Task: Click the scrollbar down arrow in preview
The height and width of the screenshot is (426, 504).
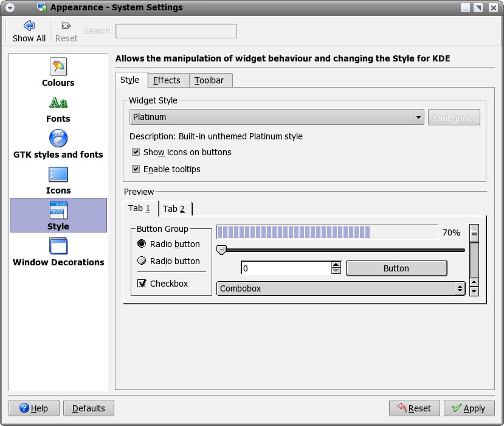Action: coord(474,291)
